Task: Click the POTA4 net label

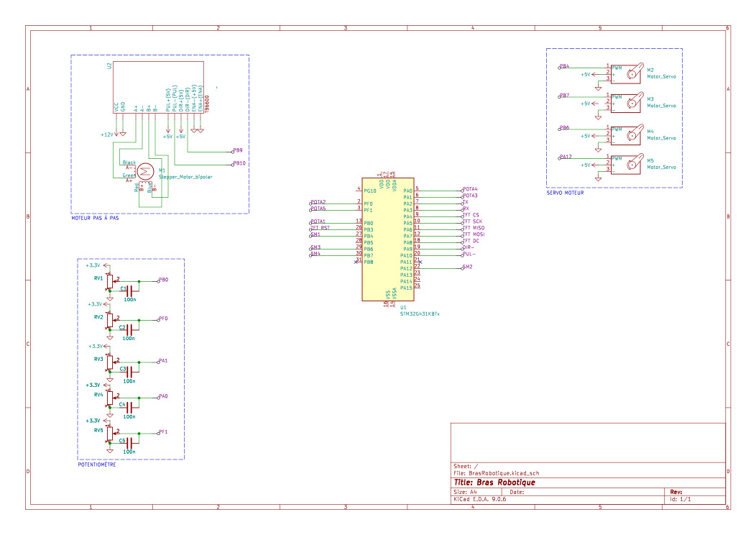Action: [470, 189]
